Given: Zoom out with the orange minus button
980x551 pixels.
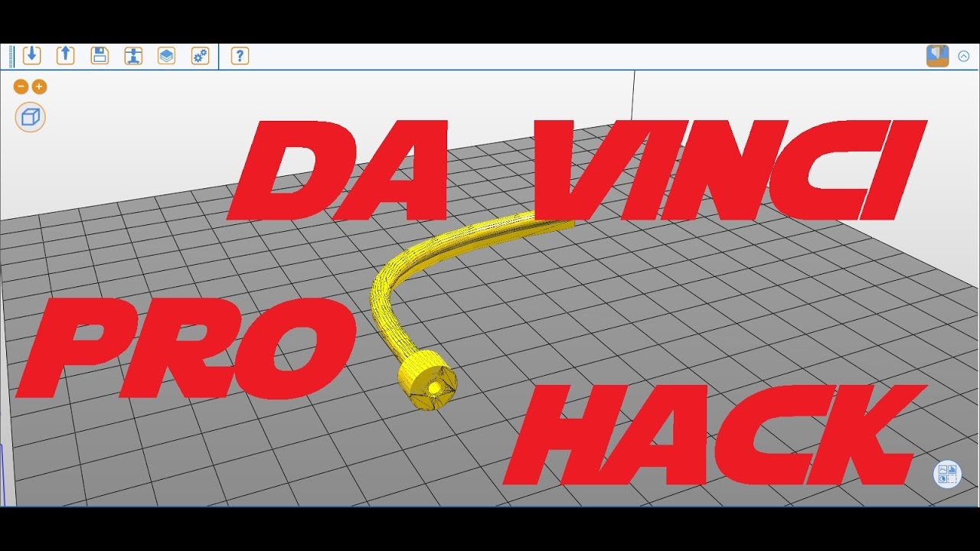Looking at the screenshot, I should [21, 87].
